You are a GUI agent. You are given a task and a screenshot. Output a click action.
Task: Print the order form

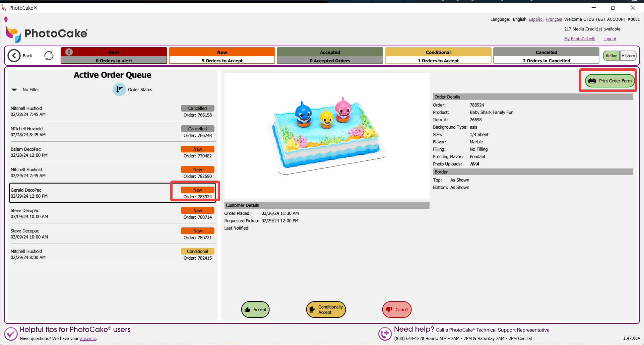click(610, 81)
